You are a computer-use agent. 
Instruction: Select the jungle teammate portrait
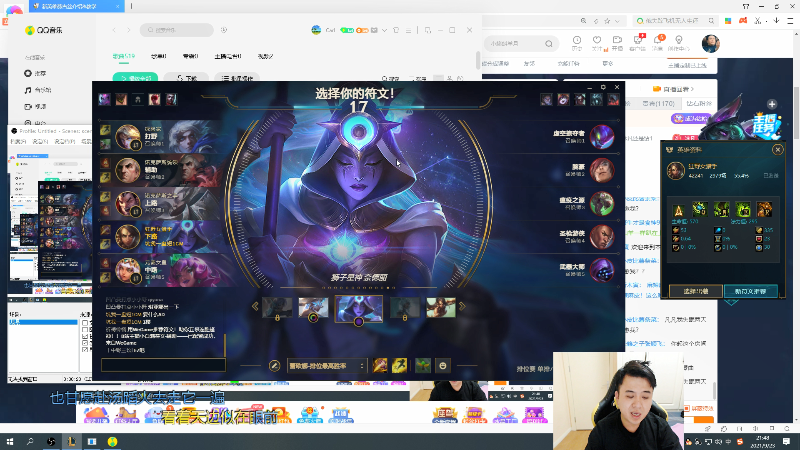pos(128,137)
